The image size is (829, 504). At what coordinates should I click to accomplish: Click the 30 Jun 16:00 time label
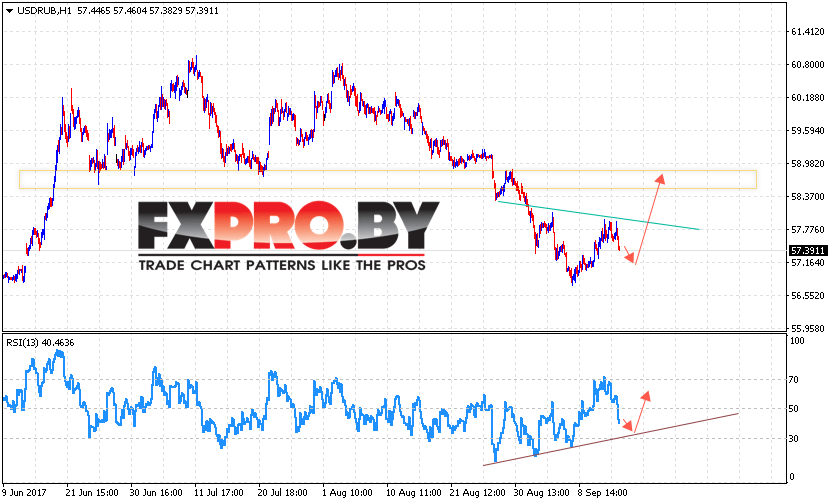point(156,493)
